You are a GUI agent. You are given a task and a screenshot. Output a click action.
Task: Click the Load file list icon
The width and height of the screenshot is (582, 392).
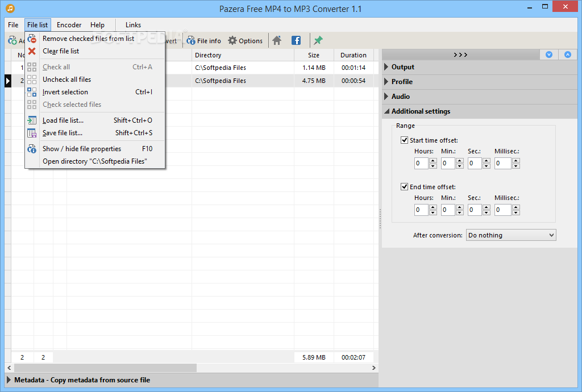32,120
